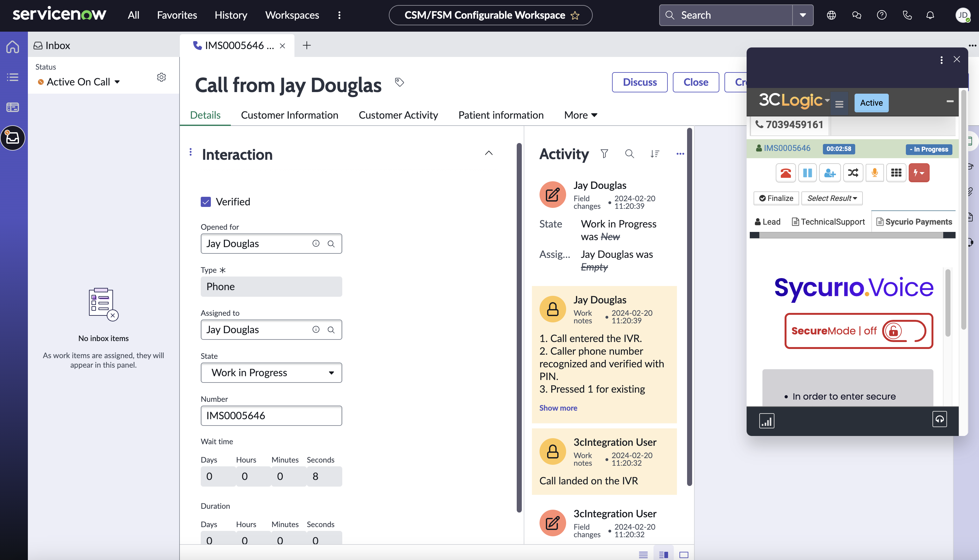The height and width of the screenshot is (560, 979).
Task: Toggle the mute microphone icon
Action: (874, 173)
